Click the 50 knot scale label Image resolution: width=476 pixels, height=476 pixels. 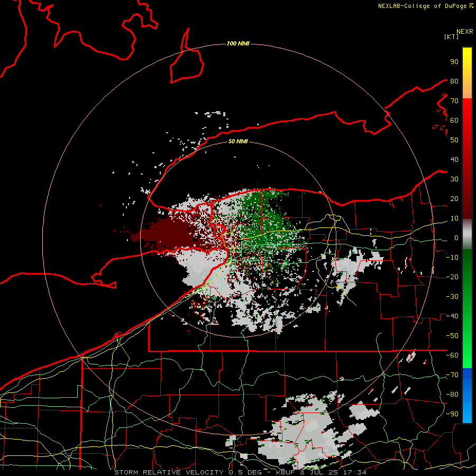click(454, 140)
